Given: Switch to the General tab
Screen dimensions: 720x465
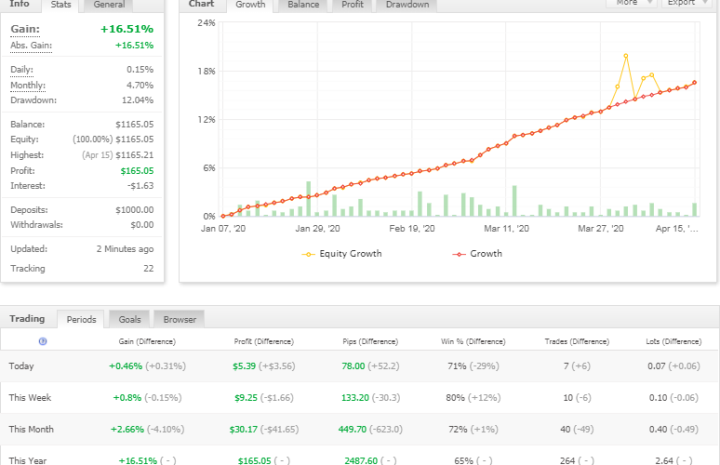Looking at the screenshot, I should click(109, 4).
